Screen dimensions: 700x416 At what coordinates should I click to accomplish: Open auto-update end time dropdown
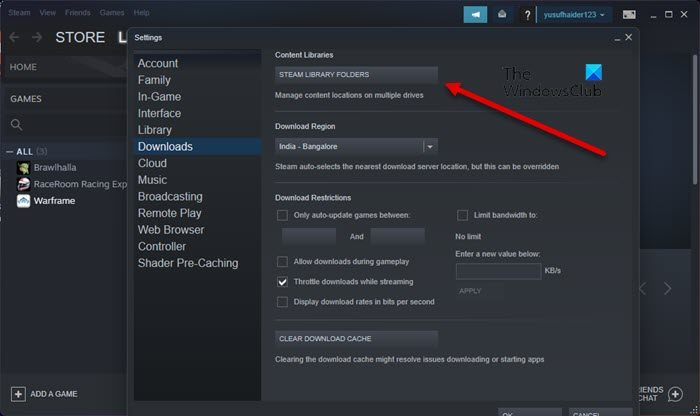tap(397, 236)
